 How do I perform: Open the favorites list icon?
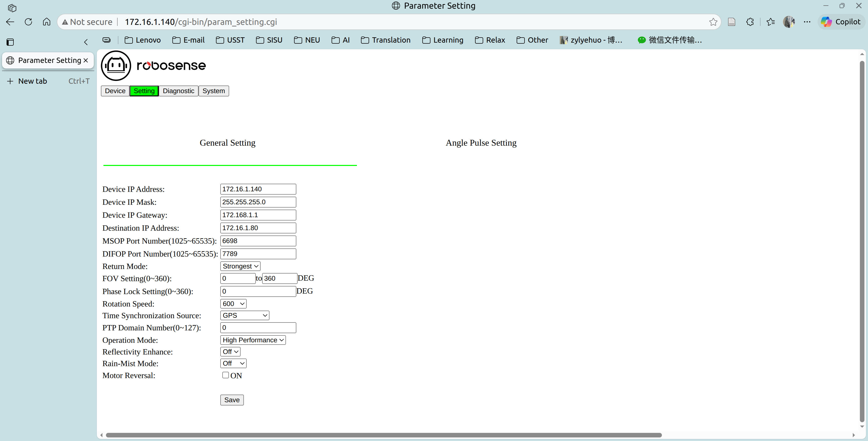pos(770,22)
